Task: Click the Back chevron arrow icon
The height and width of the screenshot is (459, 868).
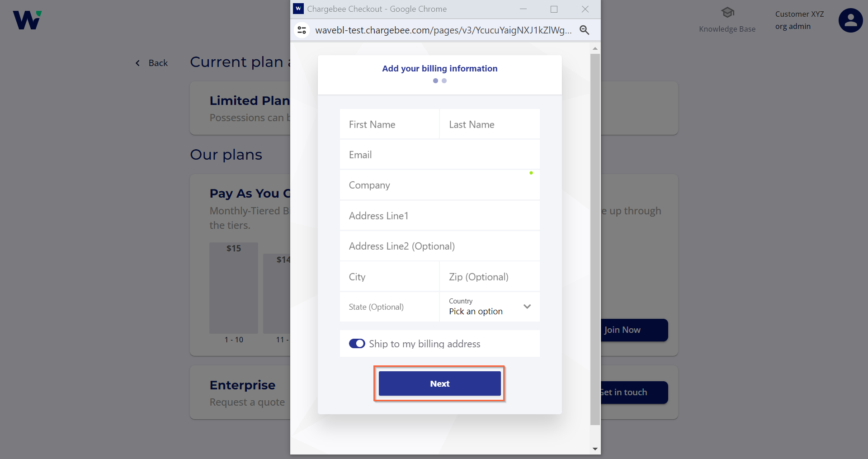Action: point(137,63)
